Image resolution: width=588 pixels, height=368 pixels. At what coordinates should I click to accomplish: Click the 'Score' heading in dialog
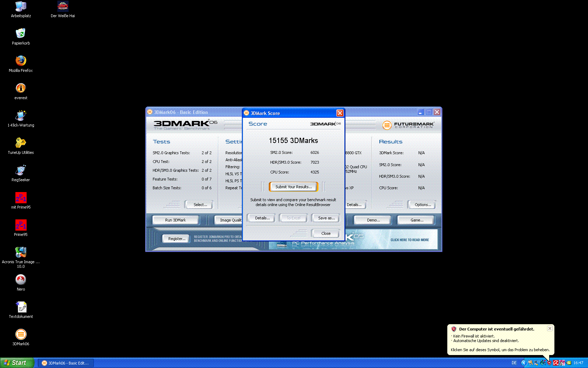coord(258,124)
